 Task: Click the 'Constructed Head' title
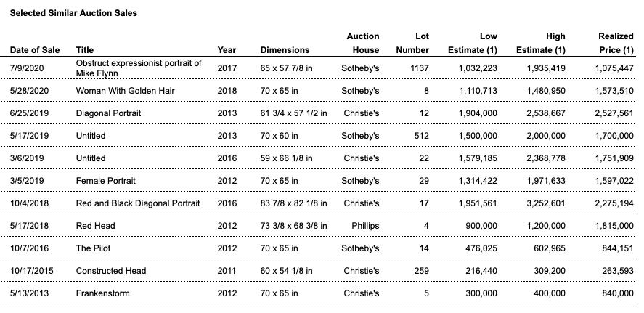111,271
